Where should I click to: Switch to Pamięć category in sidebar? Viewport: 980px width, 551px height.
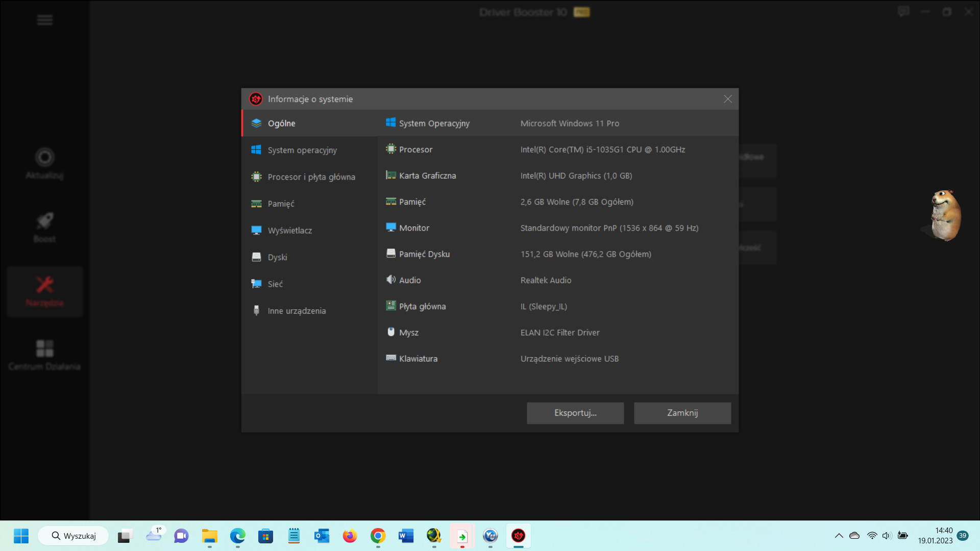click(309, 204)
